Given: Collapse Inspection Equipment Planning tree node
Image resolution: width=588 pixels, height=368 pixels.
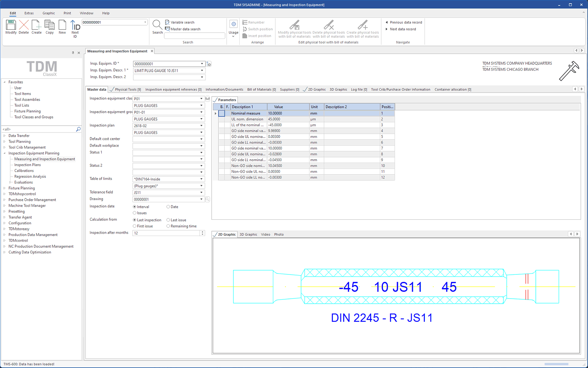Looking at the screenshot, I should pyautogui.click(x=5, y=153).
